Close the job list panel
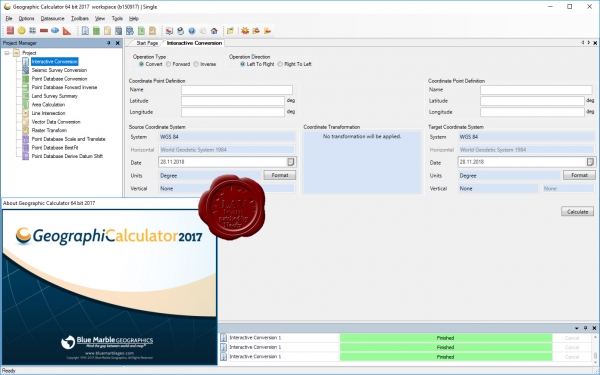Image resolution: width=600 pixels, height=375 pixels. click(594, 328)
